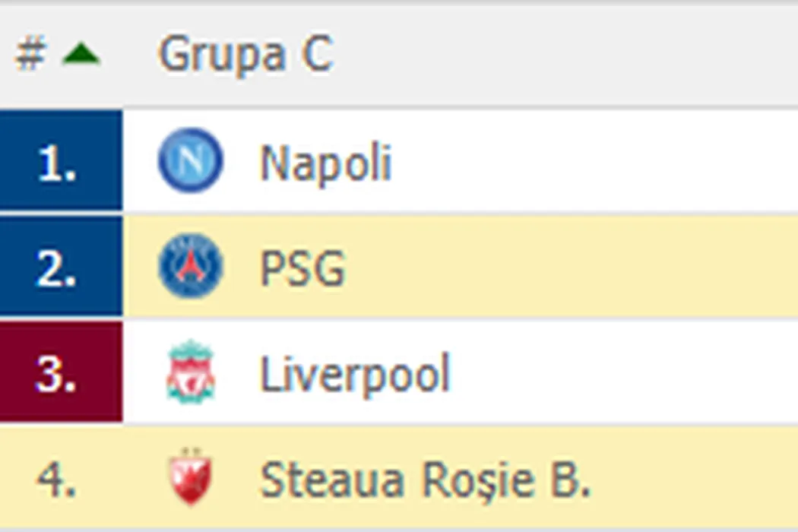Click the Liverpool club crest
This screenshot has height=532, width=798.
190,372
